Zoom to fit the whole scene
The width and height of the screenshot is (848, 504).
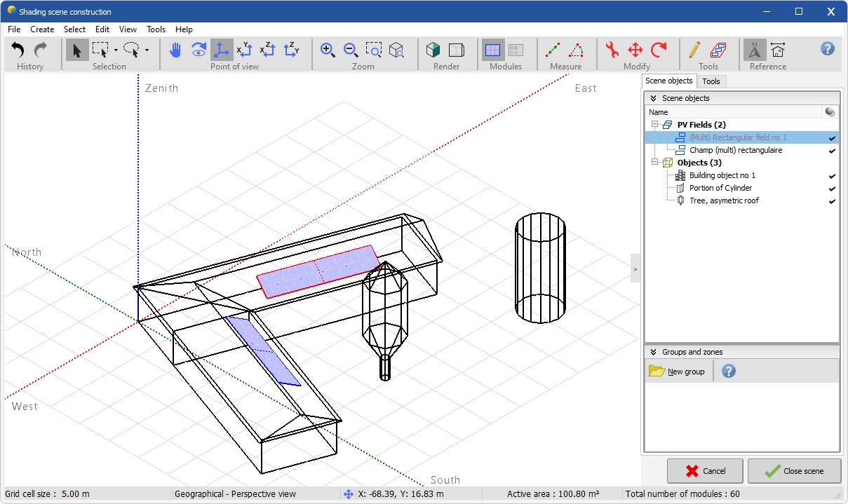tap(397, 50)
